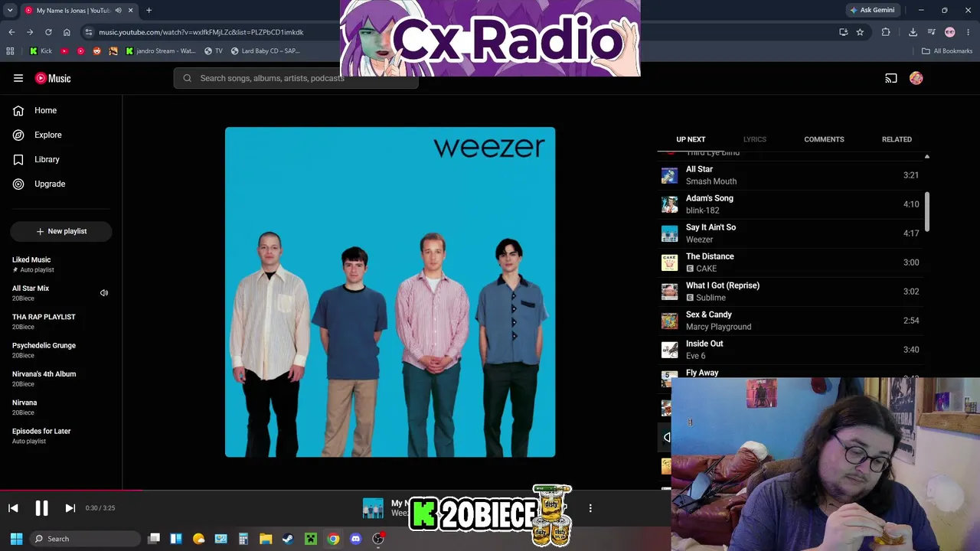Switch to the COMMENTS tab
The image size is (980, 551).
coord(824,139)
